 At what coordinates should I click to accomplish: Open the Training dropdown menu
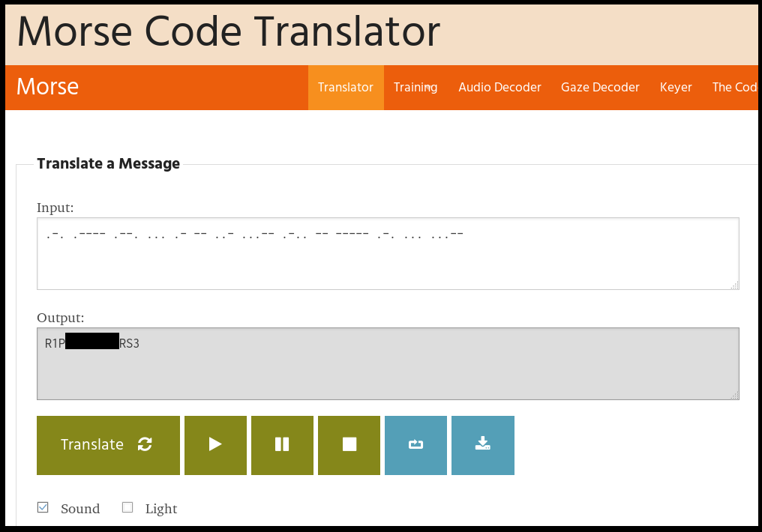[415, 88]
